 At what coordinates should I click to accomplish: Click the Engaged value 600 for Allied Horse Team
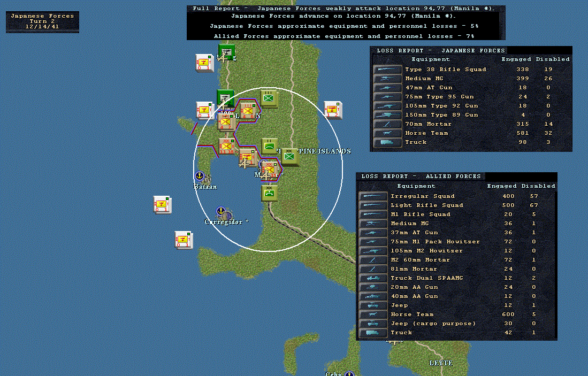(508, 314)
